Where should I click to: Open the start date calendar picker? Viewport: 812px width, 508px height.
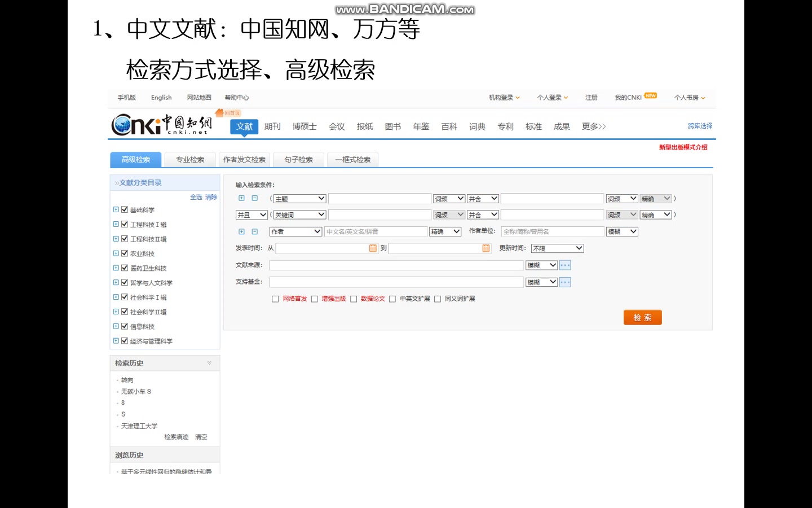(373, 248)
